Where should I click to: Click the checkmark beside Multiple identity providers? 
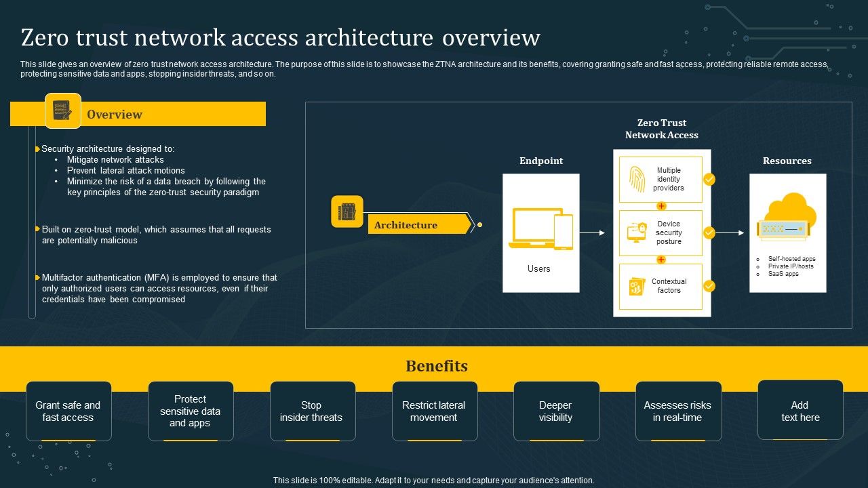[709, 180]
